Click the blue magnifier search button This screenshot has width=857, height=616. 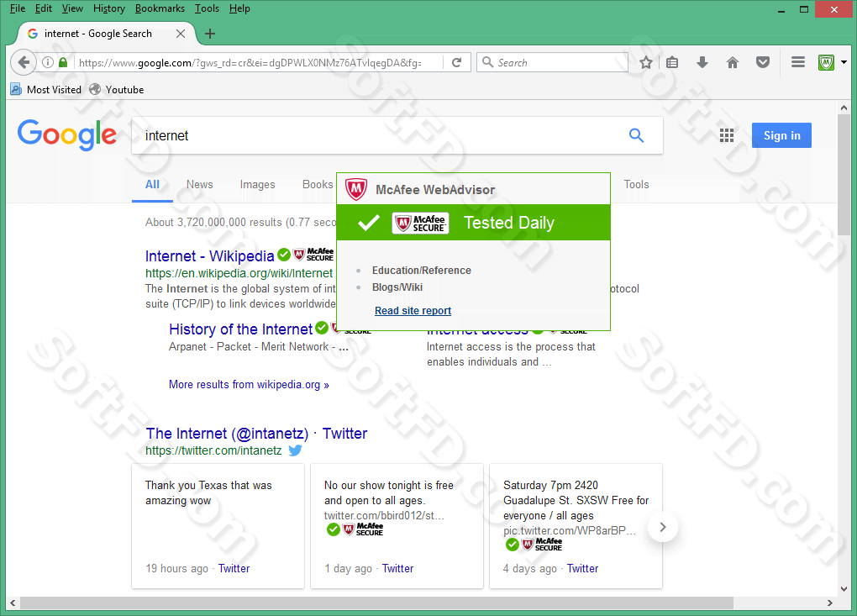pyautogui.click(x=636, y=135)
